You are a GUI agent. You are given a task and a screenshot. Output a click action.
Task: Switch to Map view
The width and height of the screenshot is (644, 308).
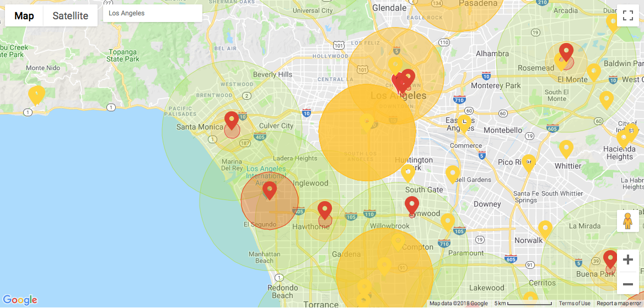pyautogui.click(x=24, y=16)
